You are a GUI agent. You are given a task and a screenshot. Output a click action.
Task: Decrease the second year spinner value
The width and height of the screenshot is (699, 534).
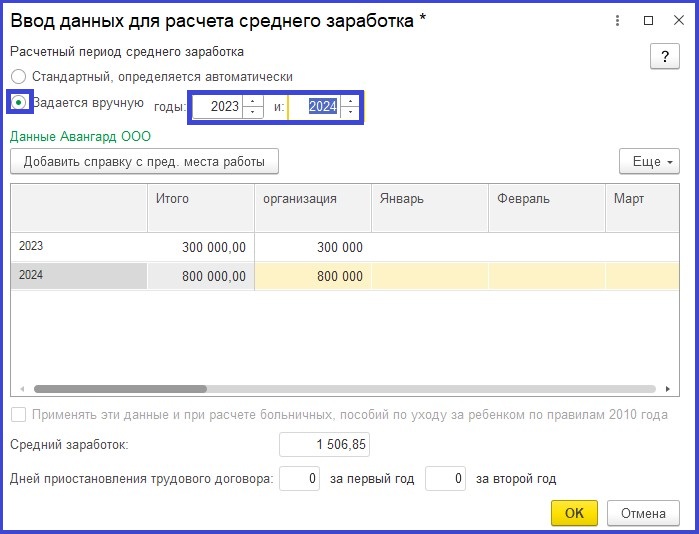(x=349, y=112)
